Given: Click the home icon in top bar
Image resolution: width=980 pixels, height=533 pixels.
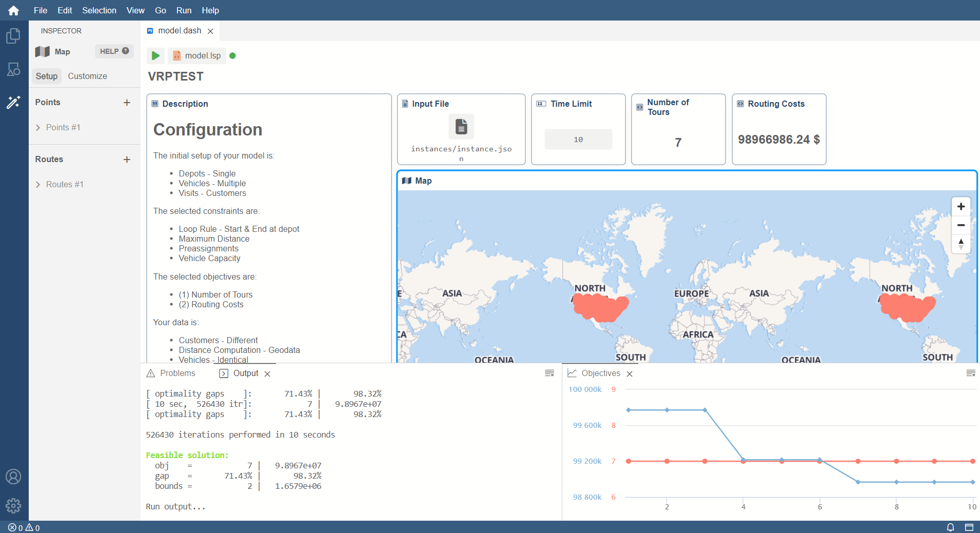Looking at the screenshot, I should point(14,10).
